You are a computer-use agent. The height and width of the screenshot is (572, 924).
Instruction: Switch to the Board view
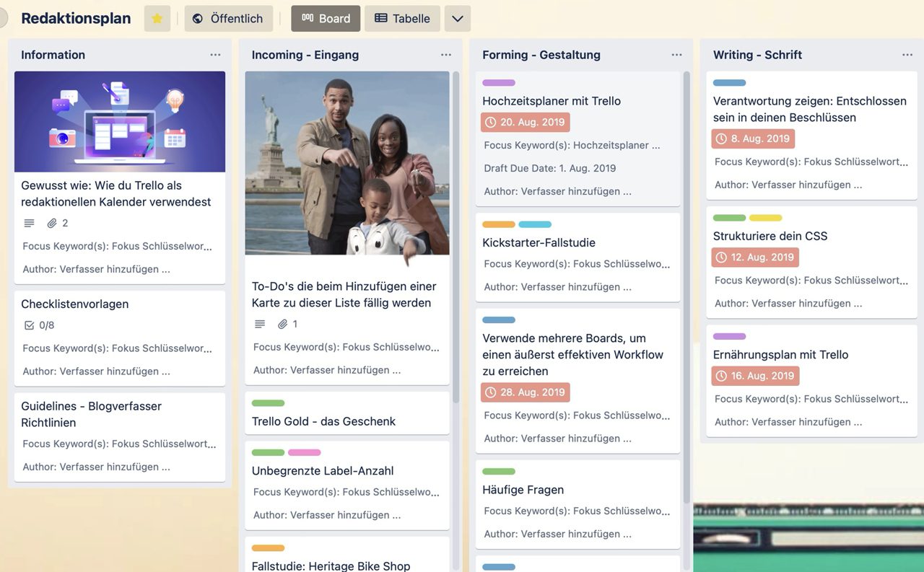pos(326,19)
